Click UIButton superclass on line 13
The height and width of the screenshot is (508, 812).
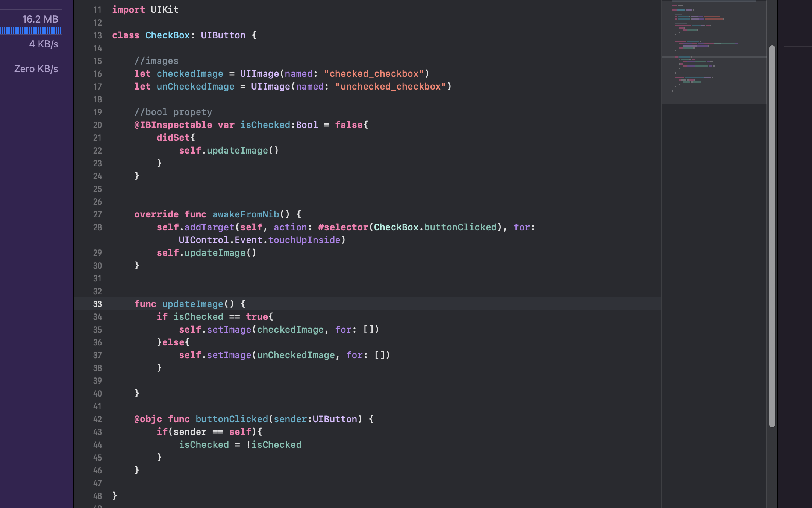coord(223,35)
